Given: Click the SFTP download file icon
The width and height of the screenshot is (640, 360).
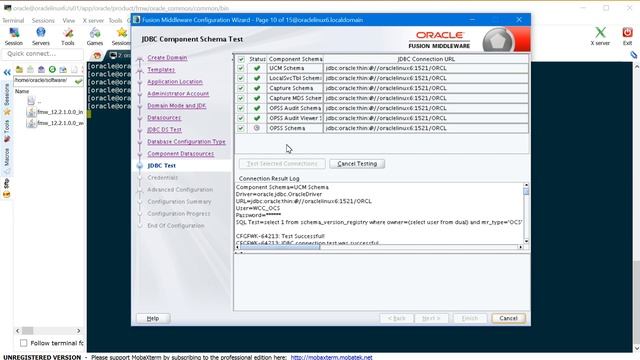Looking at the screenshot, I should [x=30, y=69].
